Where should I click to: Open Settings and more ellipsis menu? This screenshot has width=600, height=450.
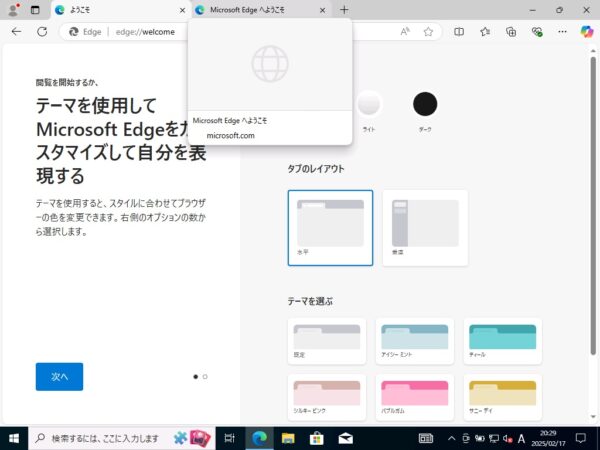click(562, 32)
